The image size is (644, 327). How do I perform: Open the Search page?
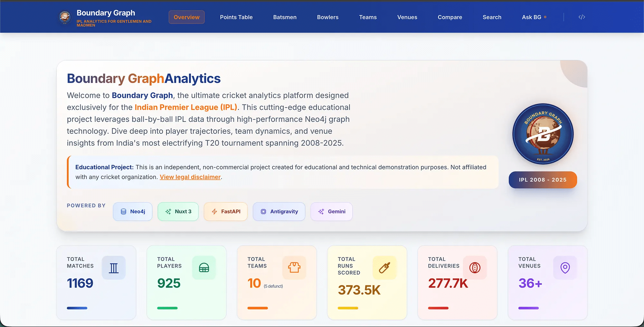492,17
